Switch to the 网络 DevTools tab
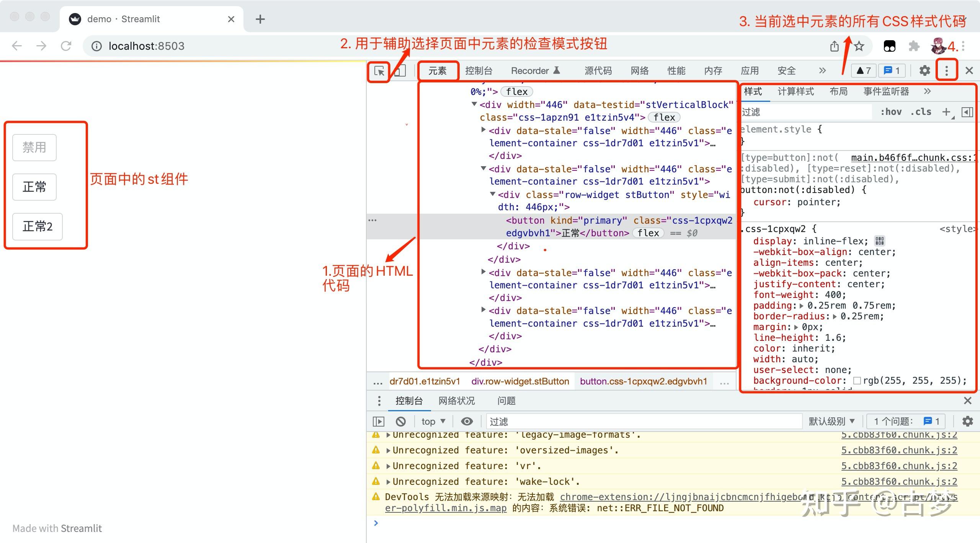The width and height of the screenshot is (980, 543). tap(639, 70)
